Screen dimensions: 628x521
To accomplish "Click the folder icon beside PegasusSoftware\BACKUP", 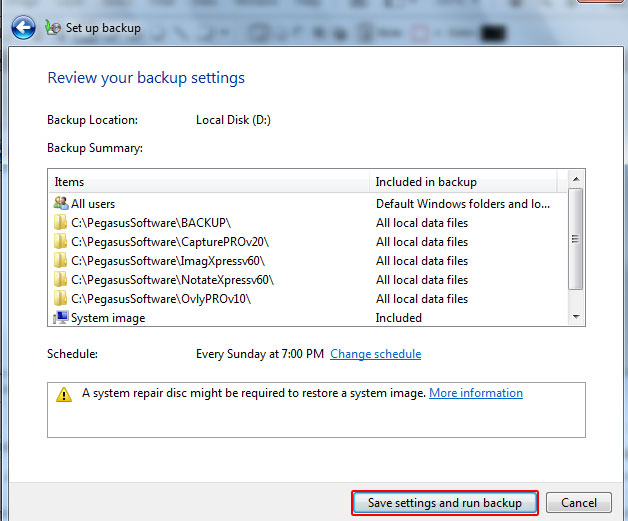I will coord(60,223).
